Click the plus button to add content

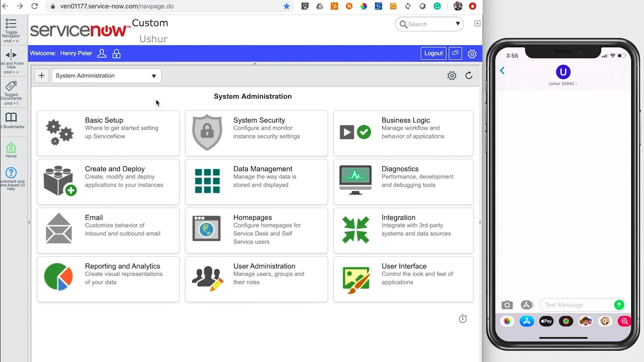point(42,76)
